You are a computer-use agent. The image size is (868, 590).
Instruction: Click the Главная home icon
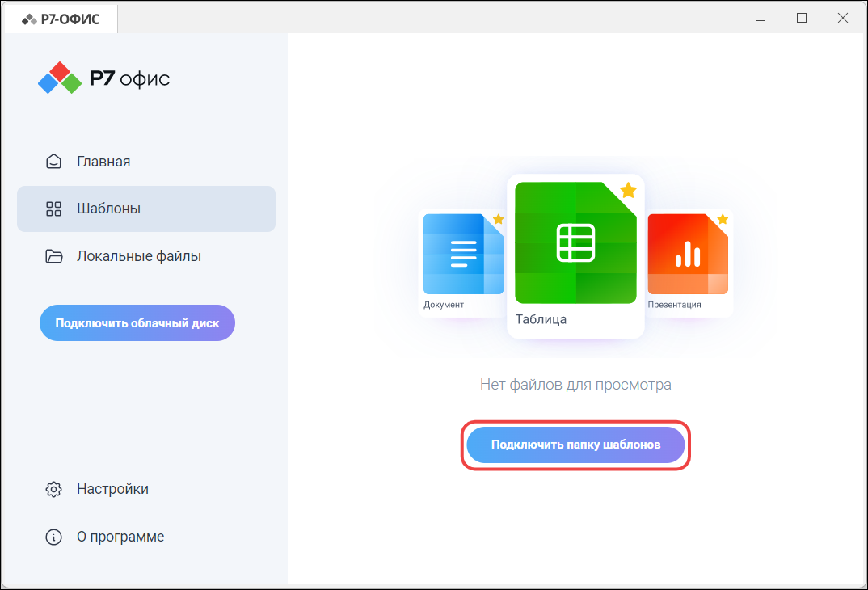[53, 162]
